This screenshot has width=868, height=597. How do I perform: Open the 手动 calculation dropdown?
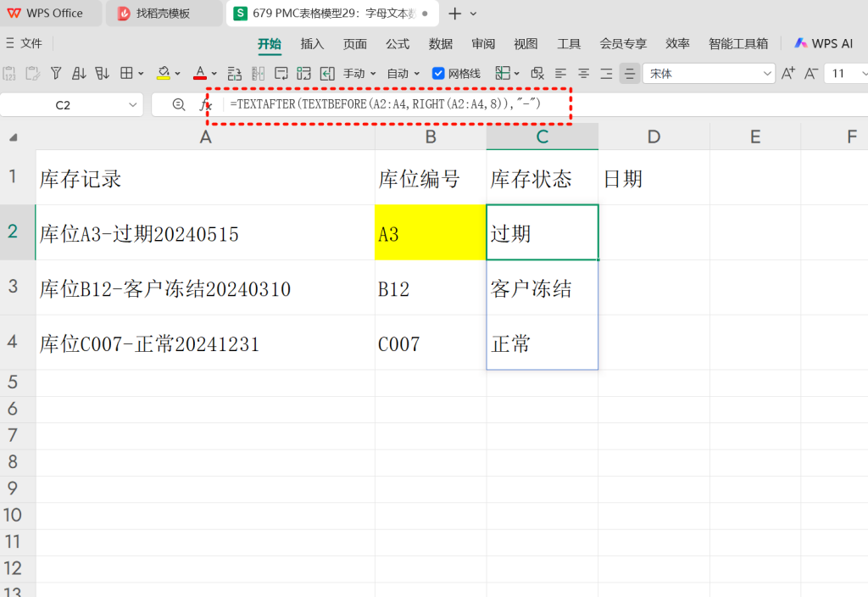359,74
